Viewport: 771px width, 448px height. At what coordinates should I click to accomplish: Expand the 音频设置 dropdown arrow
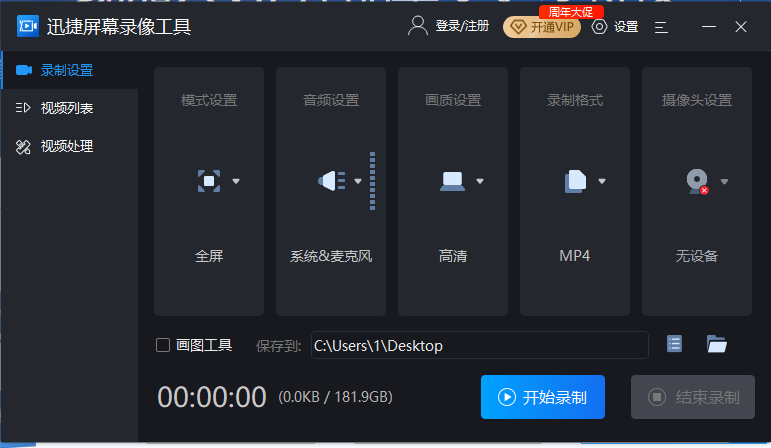pyautogui.click(x=358, y=181)
